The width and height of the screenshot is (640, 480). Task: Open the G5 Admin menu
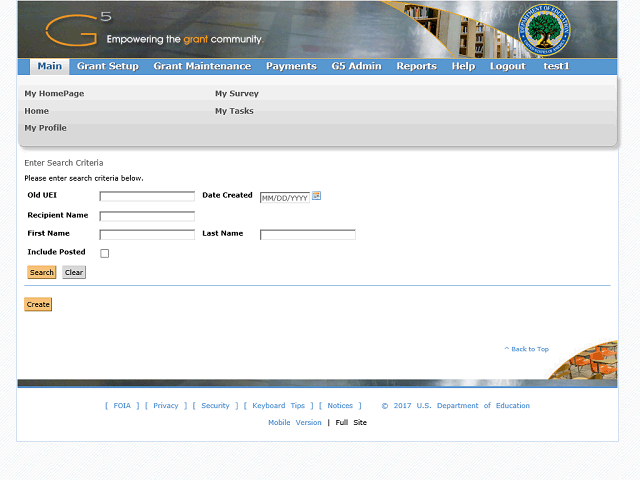click(356, 66)
